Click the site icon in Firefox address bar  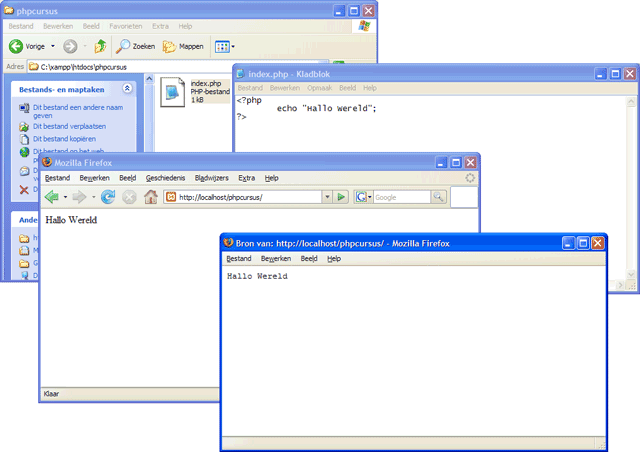pos(171,197)
